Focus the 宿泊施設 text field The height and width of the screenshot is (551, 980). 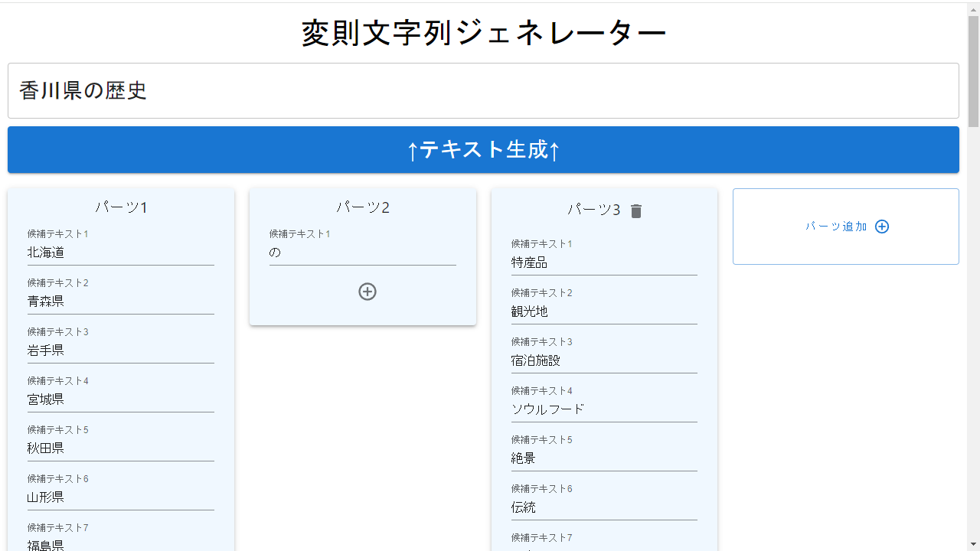(604, 360)
